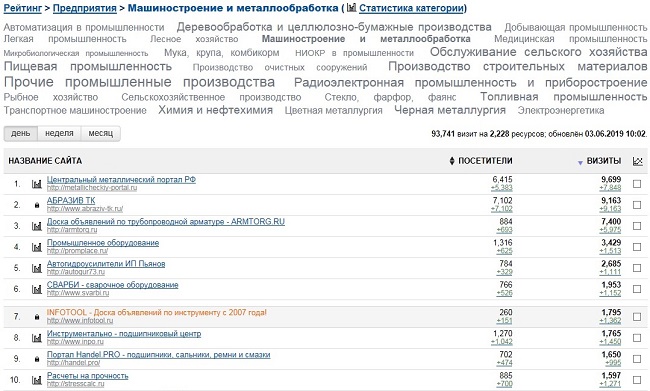Tick the checkbox in Автогидроусилители ИП Пьянов row
Image resolution: width=650 pixels, height=391 pixels.
[637, 268]
